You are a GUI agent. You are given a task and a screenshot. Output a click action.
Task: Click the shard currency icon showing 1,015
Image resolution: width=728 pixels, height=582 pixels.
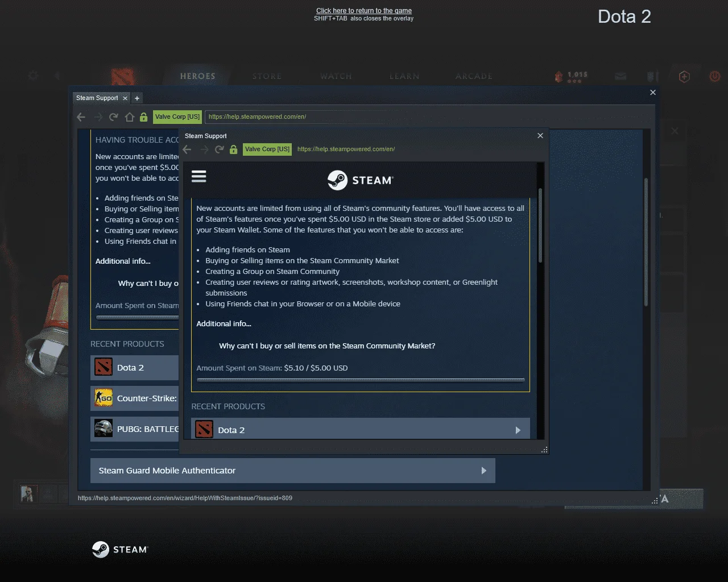559,76
